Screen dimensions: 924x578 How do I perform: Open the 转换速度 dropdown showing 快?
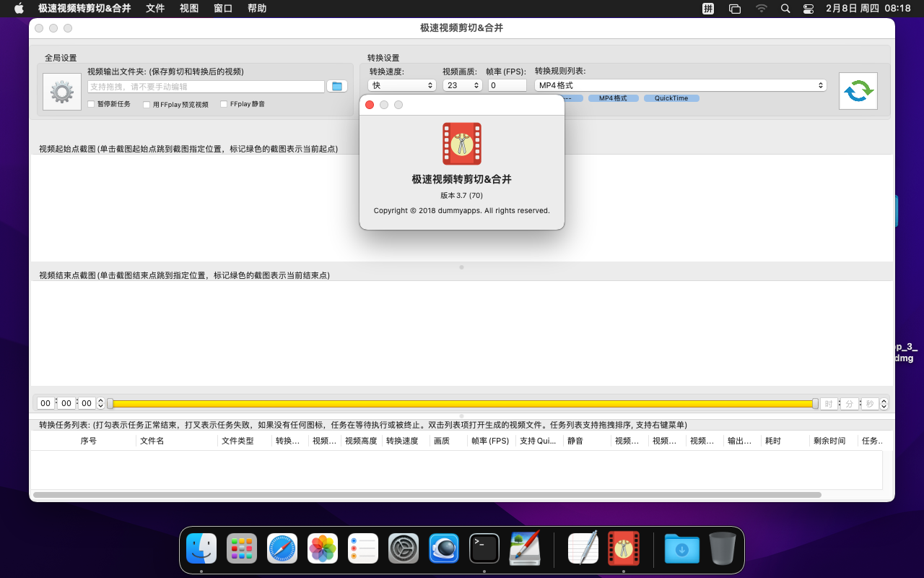click(402, 85)
